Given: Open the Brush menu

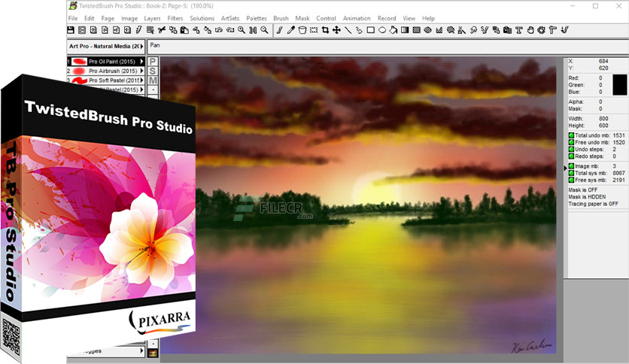Looking at the screenshot, I should (x=281, y=18).
